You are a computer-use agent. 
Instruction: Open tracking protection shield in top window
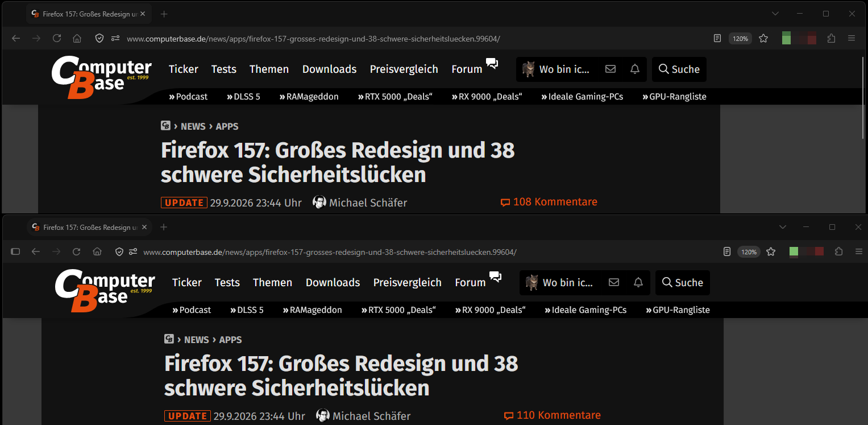pos(99,38)
